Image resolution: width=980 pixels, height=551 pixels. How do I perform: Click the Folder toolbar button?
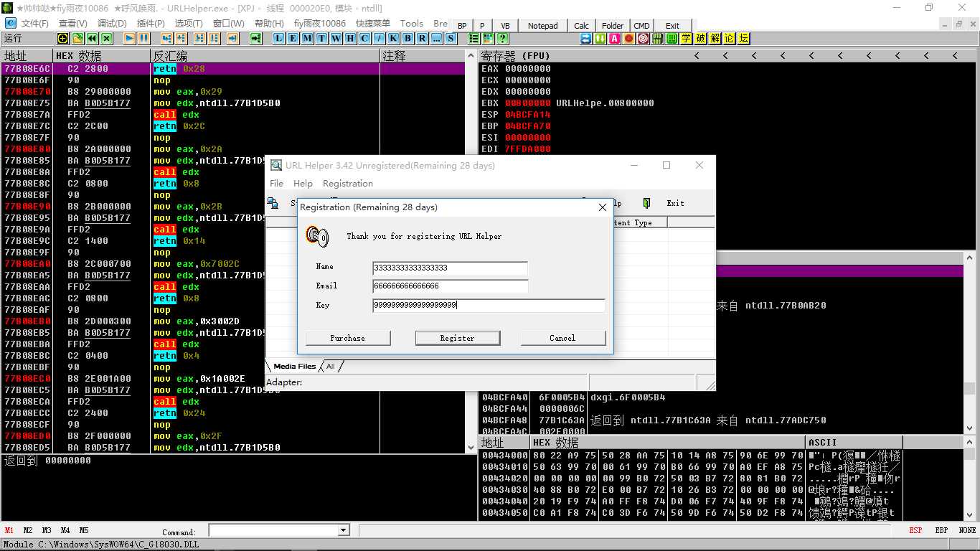tap(613, 26)
